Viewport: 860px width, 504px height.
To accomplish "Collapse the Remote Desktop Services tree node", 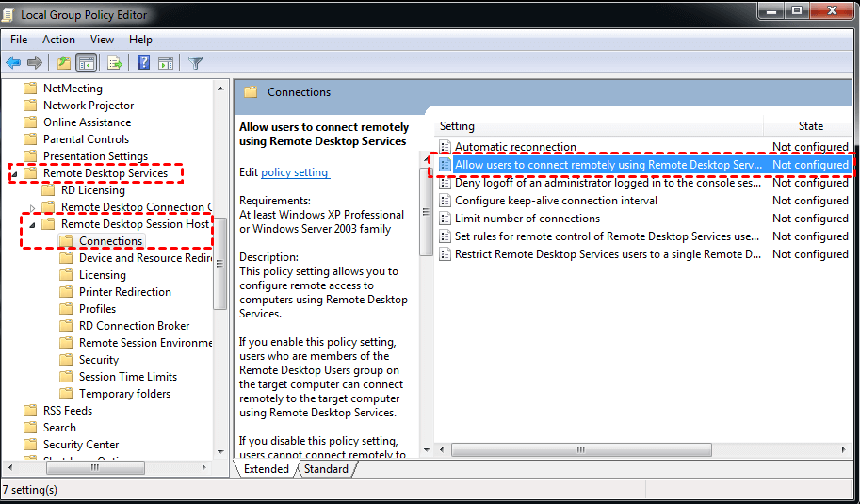I will coord(13,174).
